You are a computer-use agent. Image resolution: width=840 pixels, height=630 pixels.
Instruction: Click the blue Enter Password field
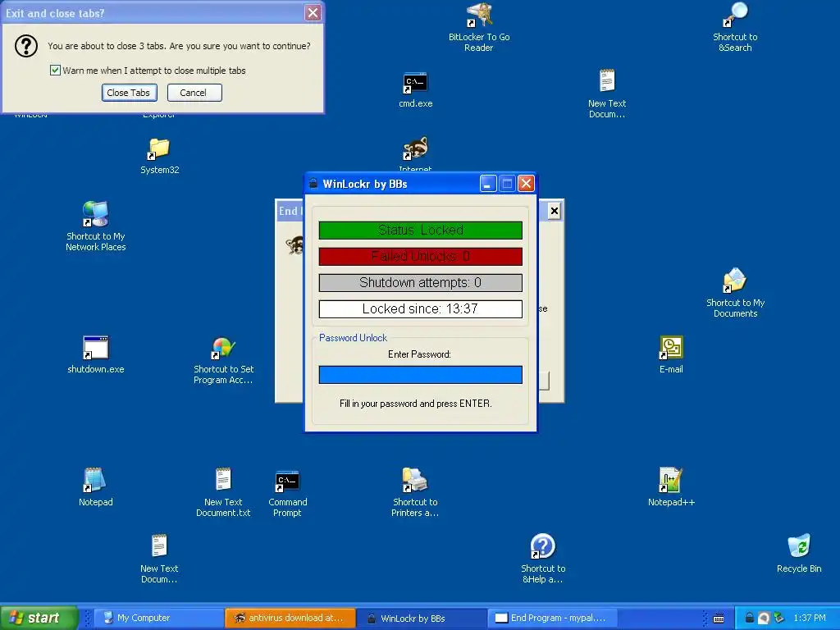click(421, 374)
